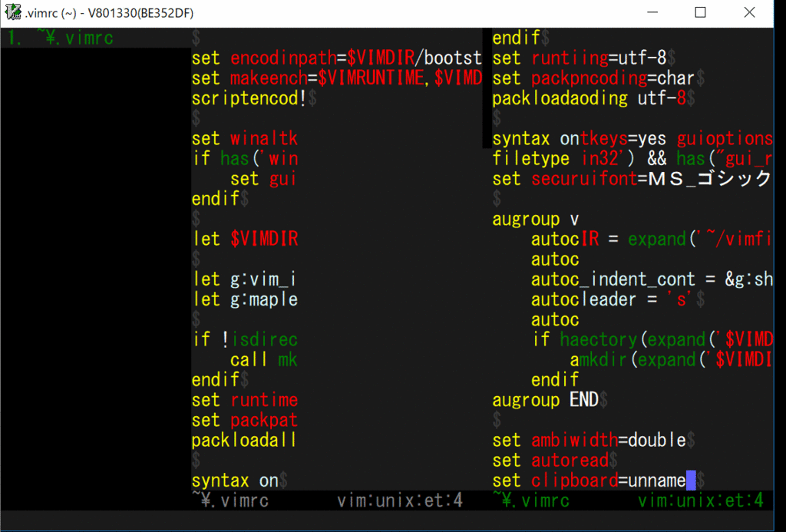Click the "if haectory(expand('$VIMD" line

coord(652,339)
